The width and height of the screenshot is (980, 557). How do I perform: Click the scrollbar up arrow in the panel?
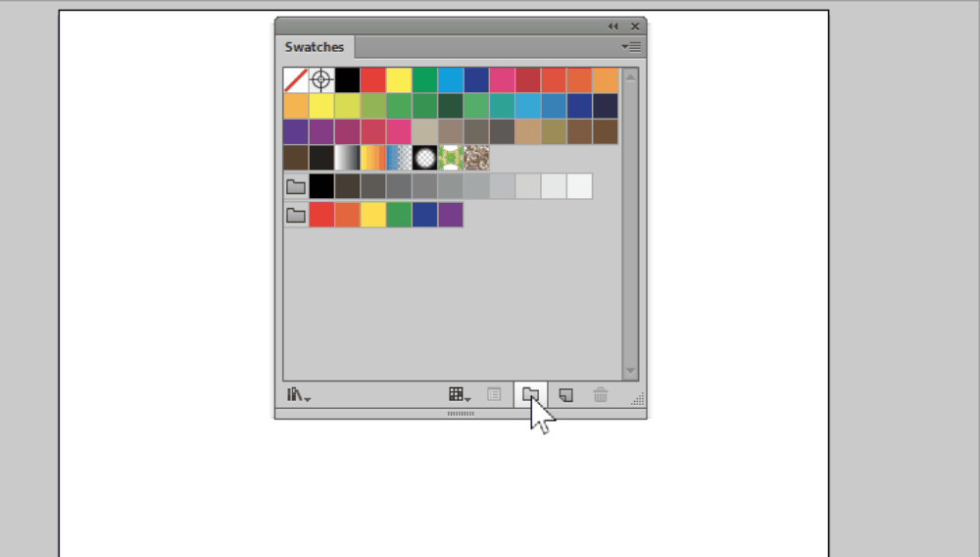click(x=630, y=77)
